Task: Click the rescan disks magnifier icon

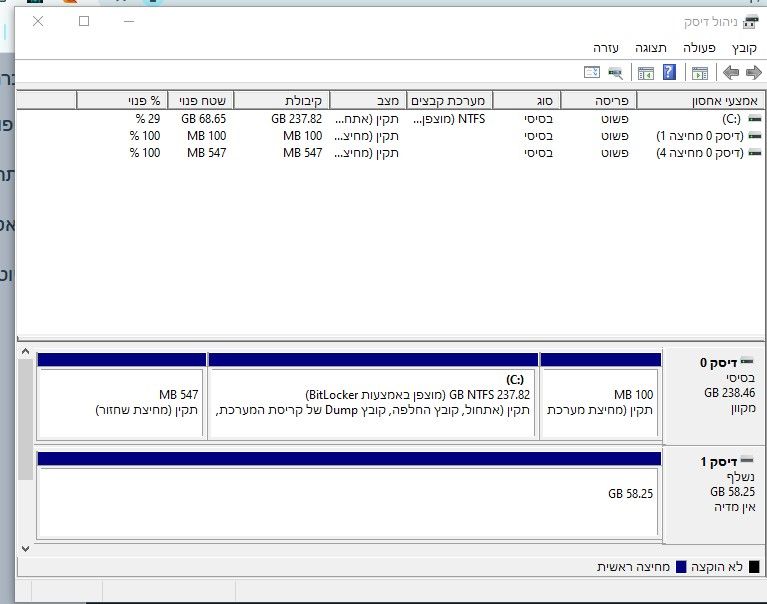Action: [x=615, y=73]
